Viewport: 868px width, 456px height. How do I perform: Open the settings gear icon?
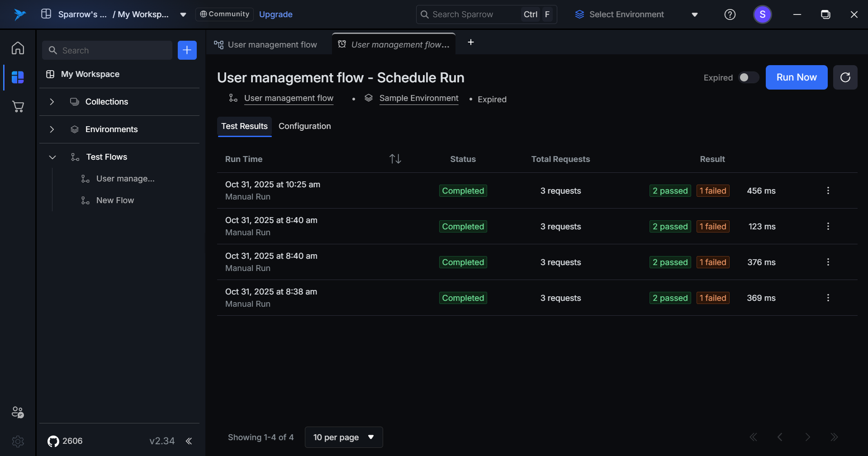[18, 441]
